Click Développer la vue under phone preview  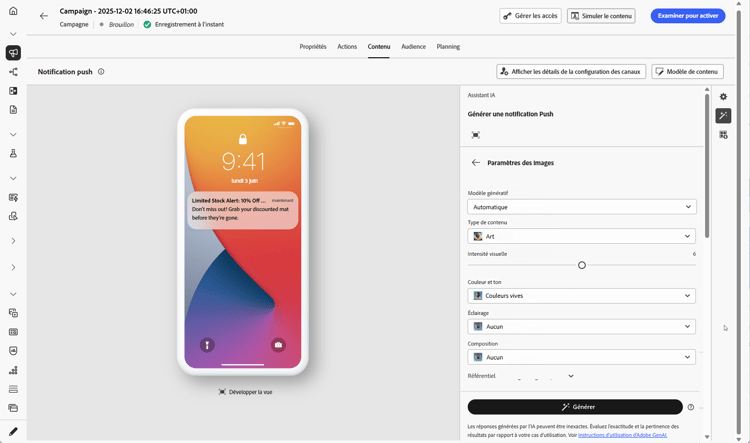(245, 392)
